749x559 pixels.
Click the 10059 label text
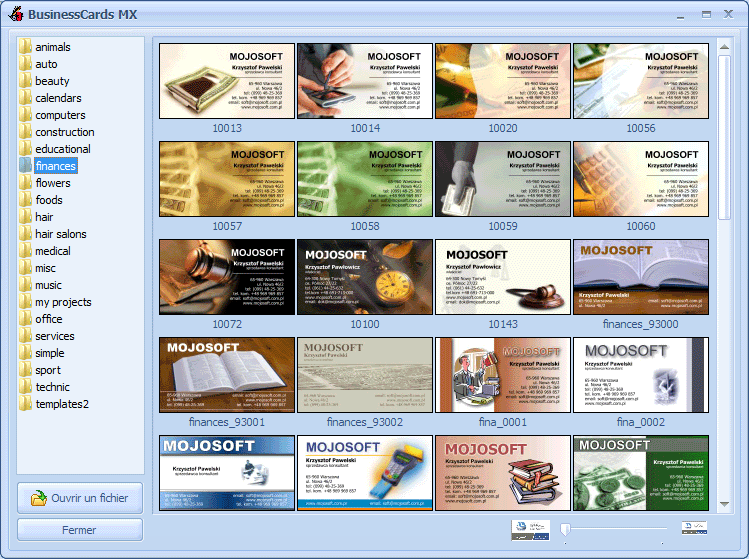pyautogui.click(x=503, y=226)
